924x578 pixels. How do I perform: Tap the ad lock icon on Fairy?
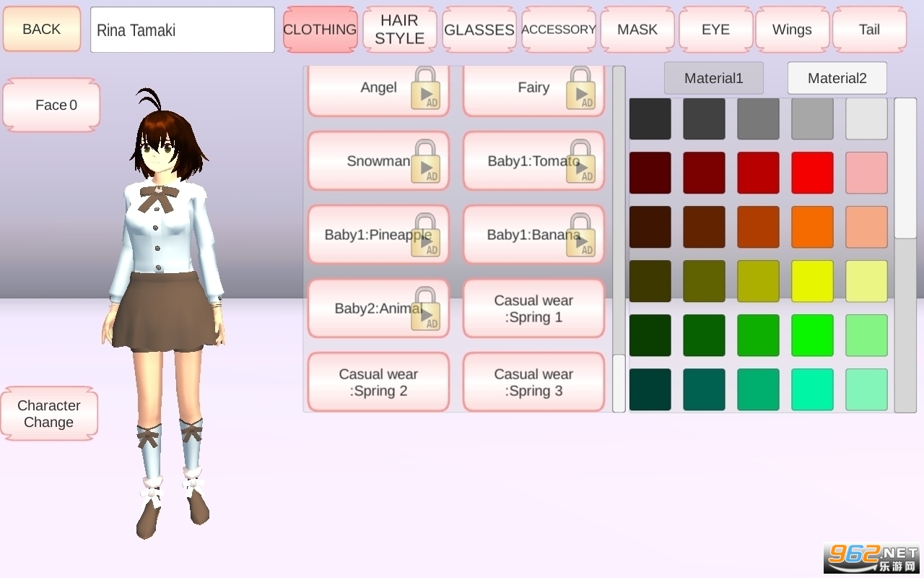(x=581, y=88)
